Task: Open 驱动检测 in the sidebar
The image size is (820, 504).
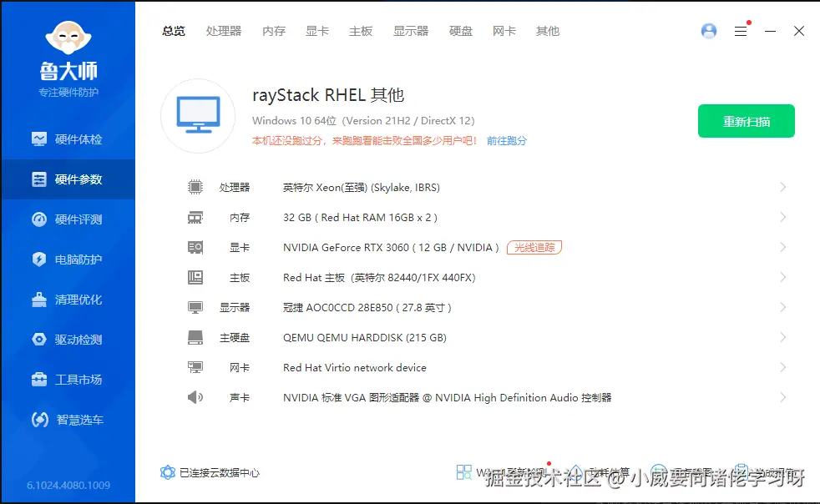Action: 68,340
